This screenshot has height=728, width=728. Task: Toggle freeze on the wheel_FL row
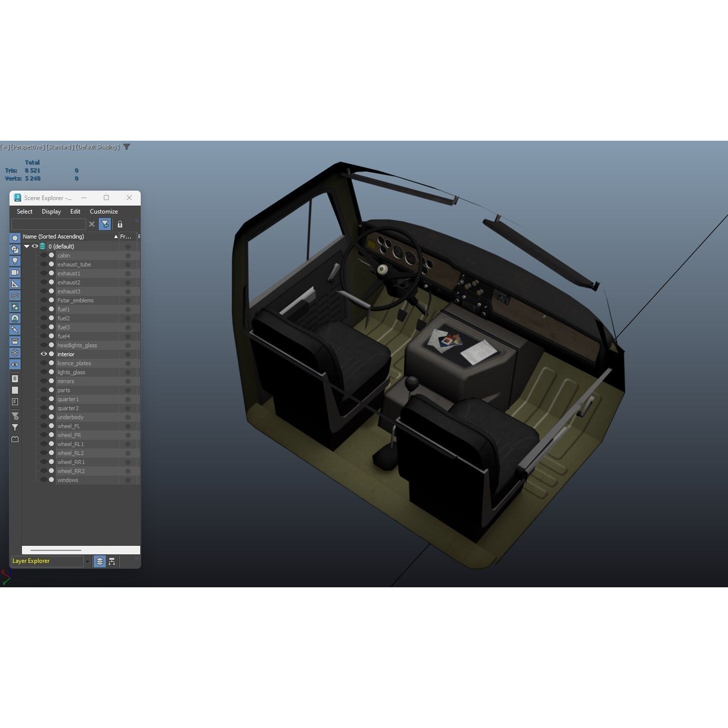pos(128,426)
